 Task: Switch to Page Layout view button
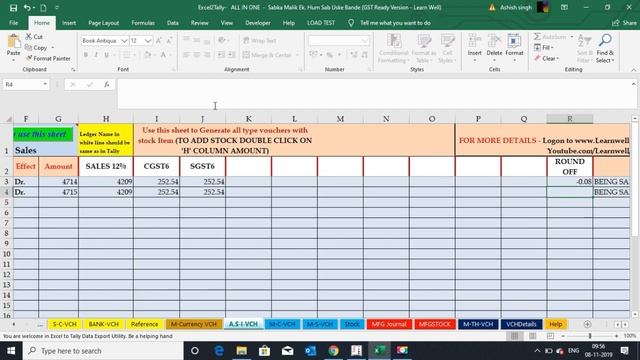pyautogui.click(x=532, y=336)
